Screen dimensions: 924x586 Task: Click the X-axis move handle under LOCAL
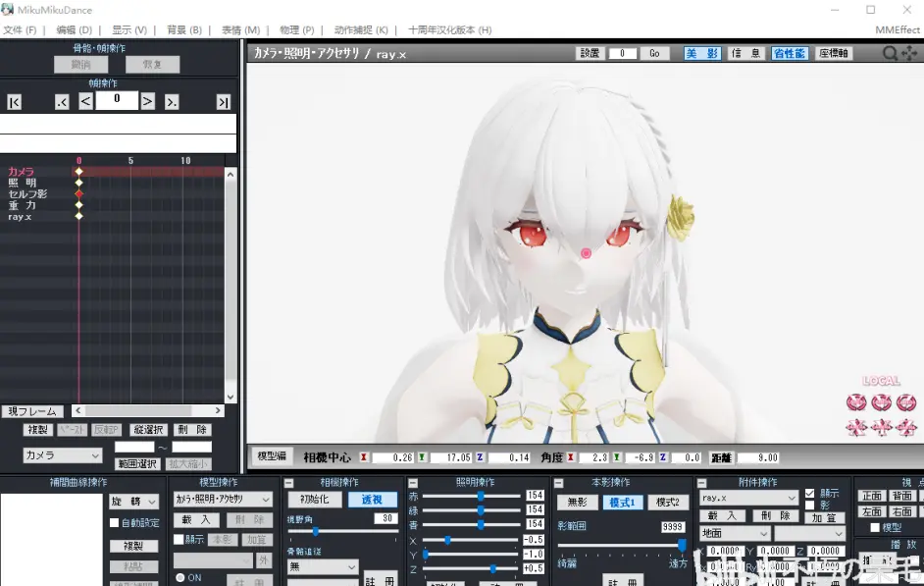(856, 427)
